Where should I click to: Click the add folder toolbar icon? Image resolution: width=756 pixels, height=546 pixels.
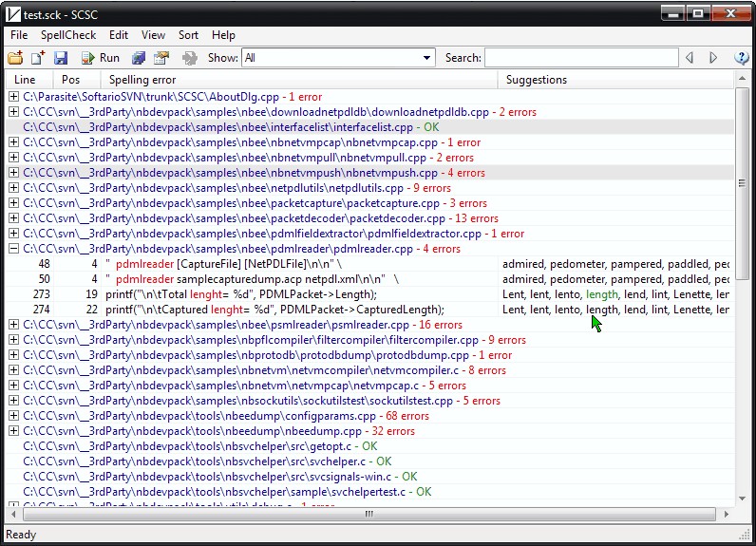pyautogui.click(x=15, y=58)
